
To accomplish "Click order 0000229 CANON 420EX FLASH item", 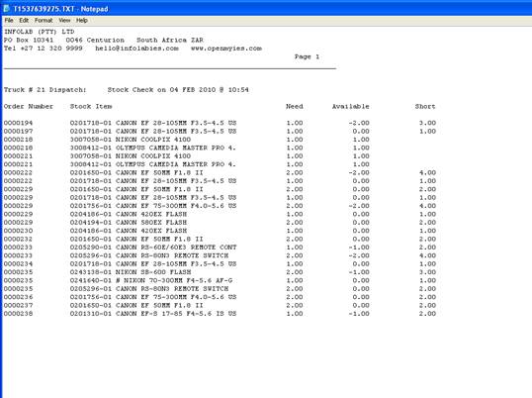I will (129, 214).
